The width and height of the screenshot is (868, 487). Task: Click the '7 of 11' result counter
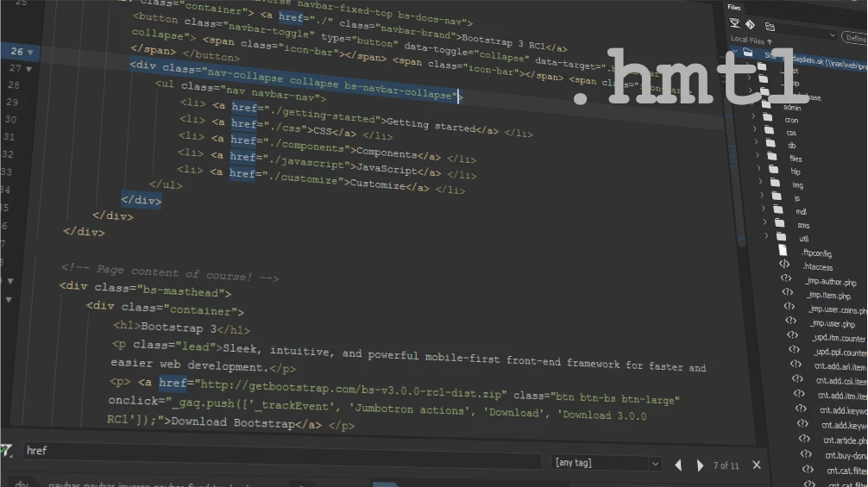[x=726, y=466]
